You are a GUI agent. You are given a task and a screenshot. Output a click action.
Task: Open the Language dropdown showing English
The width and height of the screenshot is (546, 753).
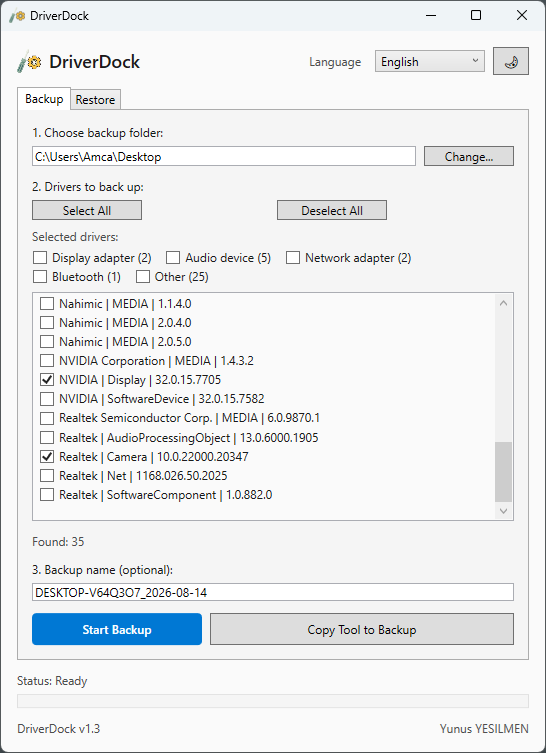tap(430, 61)
